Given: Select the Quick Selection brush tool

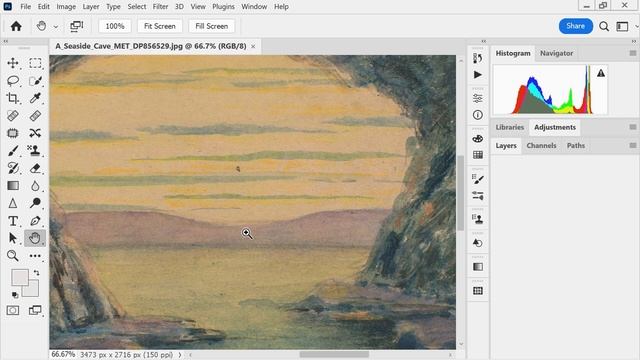Looking at the screenshot, I should click(35, 80).
